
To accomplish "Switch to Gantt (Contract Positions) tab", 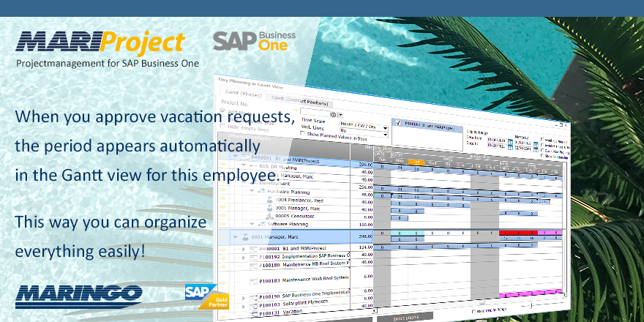I will (x=299, y=101).
